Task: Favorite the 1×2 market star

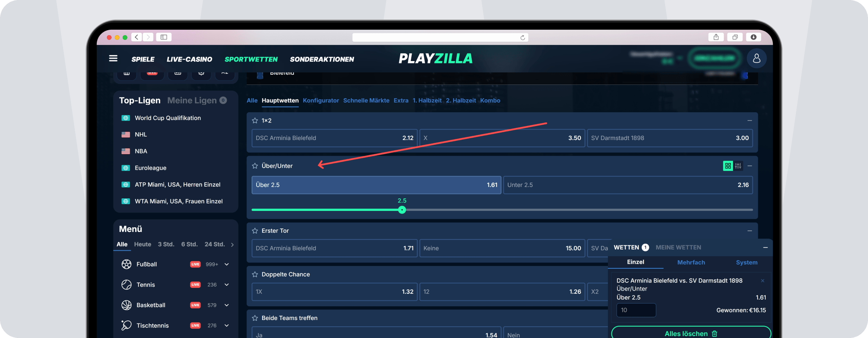Action: coord(255,120)
